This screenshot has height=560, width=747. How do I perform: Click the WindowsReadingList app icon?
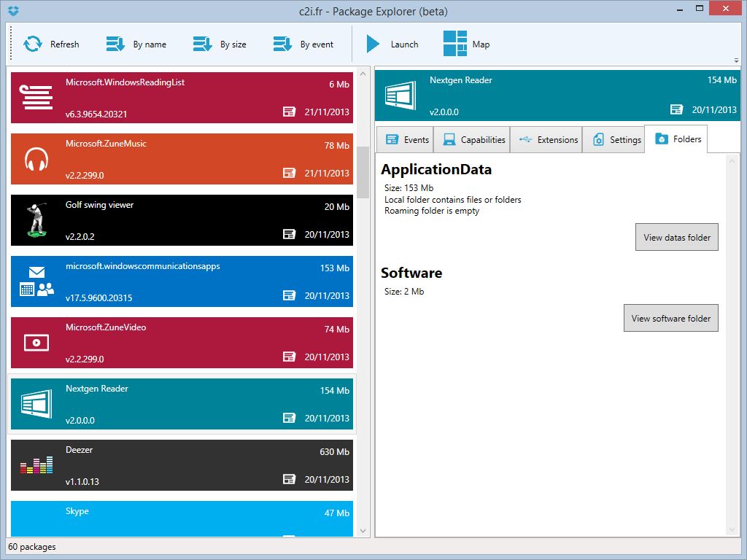[x=36, y=97]
